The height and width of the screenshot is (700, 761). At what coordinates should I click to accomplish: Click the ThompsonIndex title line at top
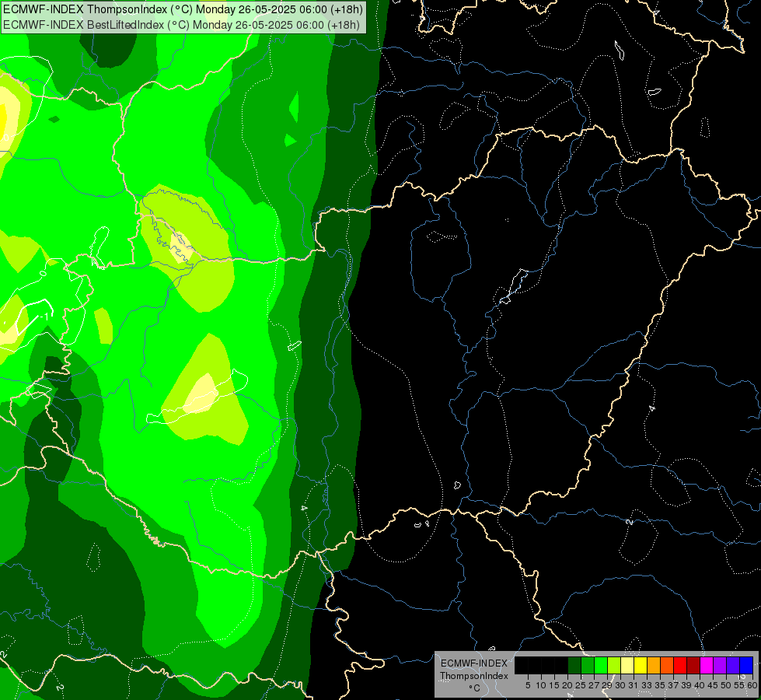[x=183, y=9]
